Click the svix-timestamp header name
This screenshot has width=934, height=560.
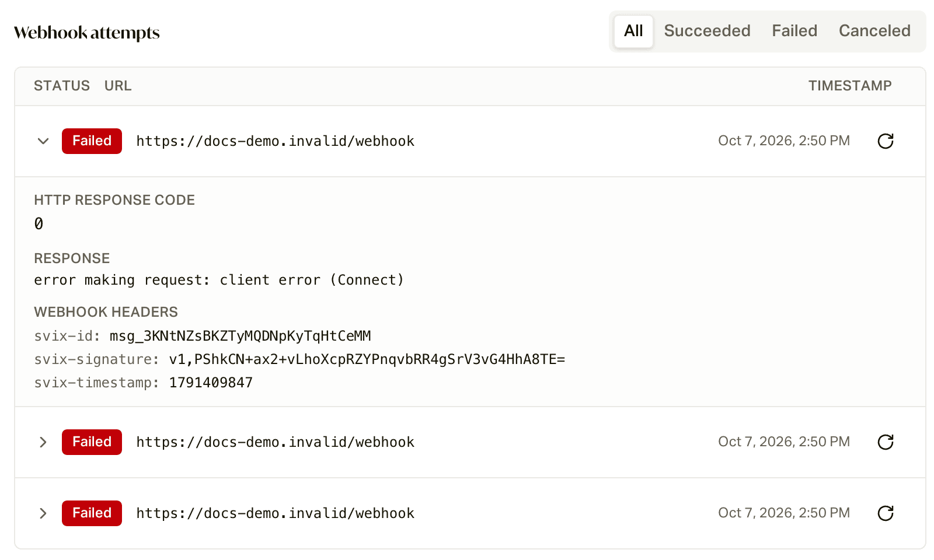pyautogui.click(x=96, y=383)
